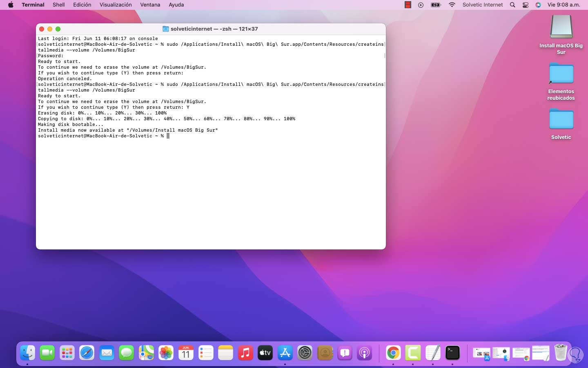Select the Solvetic folder on desktop

(x=561, y=120)
